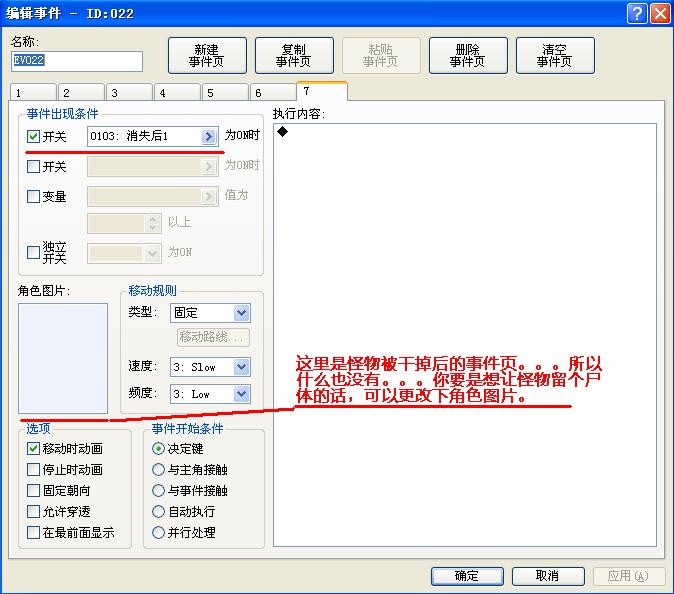674x594 pixels.
Task: Switch to event page tab 5
Action: [225, 92]
